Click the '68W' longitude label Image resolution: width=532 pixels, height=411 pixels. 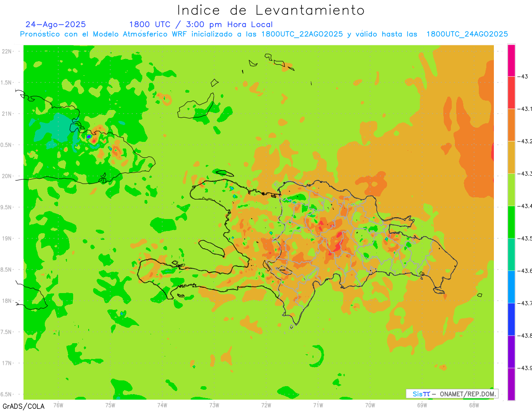[x=474, y=405]
